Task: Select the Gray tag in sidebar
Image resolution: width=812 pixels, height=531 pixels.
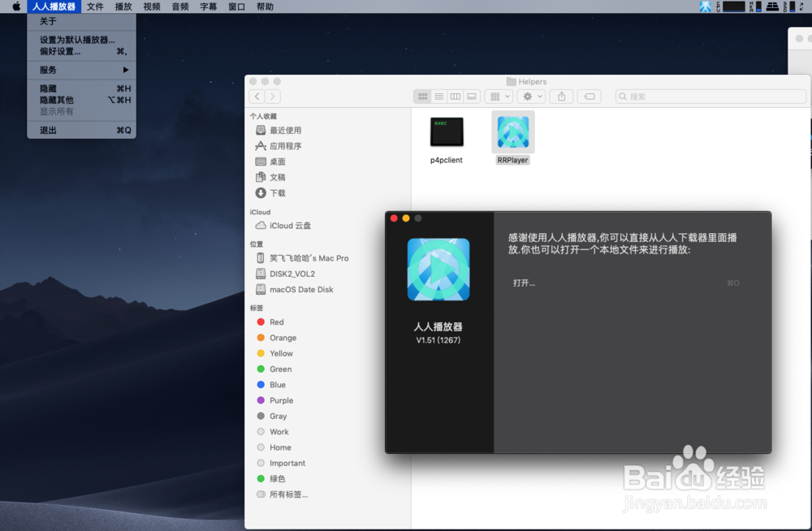Action: 272,416
